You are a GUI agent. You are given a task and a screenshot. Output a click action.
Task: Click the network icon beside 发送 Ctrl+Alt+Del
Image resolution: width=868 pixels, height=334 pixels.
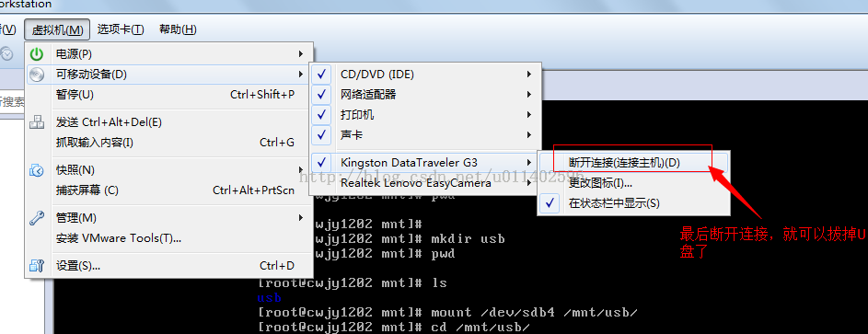[x=37, y=122]
